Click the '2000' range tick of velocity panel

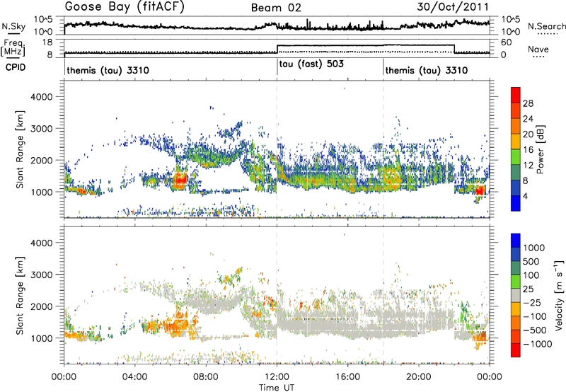pyautogui.click(x=41, y=306)
